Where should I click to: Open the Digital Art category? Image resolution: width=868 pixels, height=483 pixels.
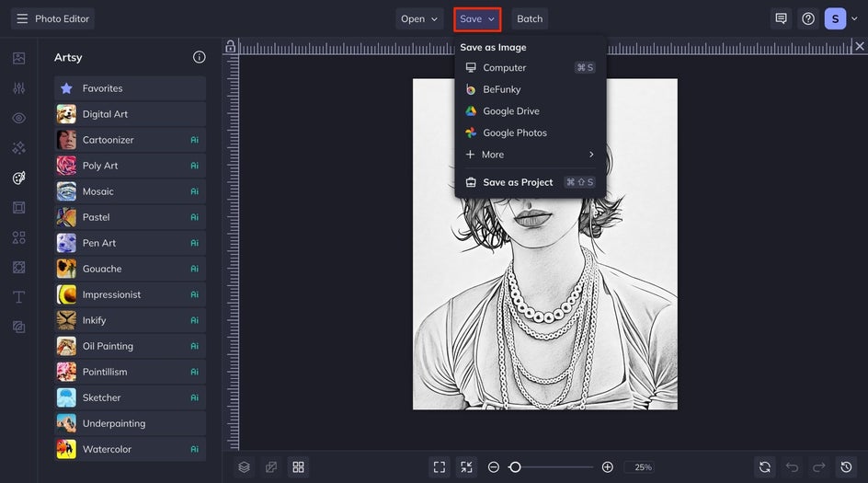click(130, 114)
